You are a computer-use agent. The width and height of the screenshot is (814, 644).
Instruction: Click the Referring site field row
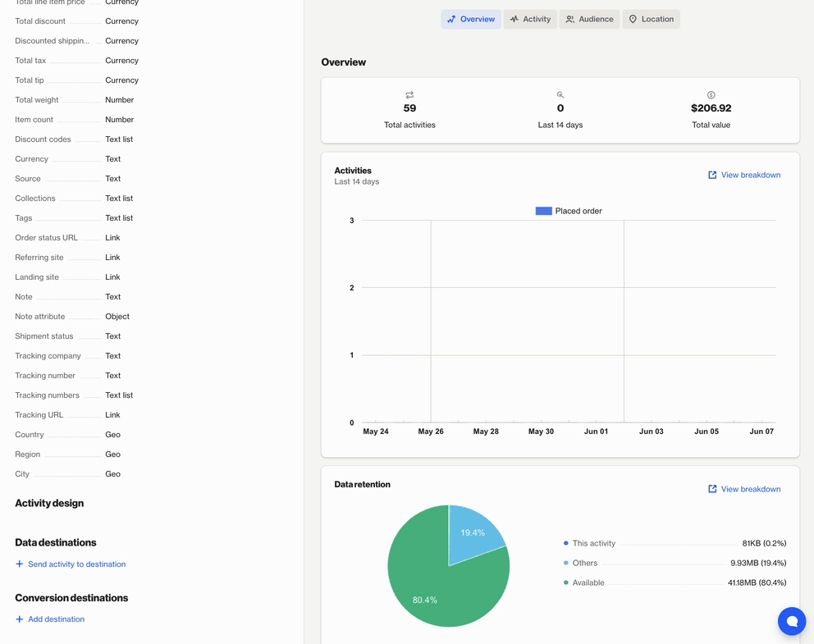pos(67,258)
